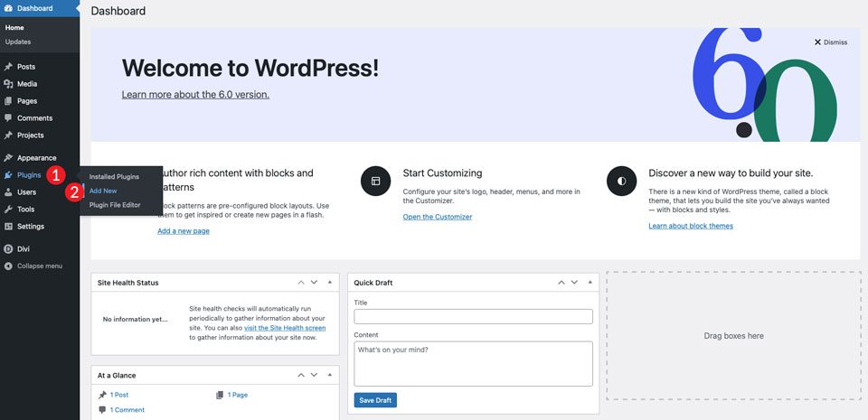868x420 pixels.
Task: Click Collapse menu label
Action: coord(40,266)
